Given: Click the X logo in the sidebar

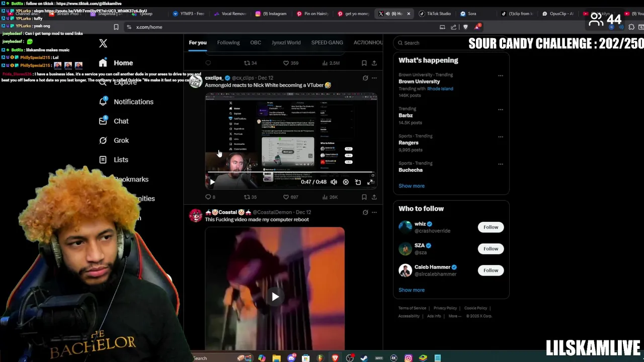Looking at the screenshot, I should click(103, 44).
